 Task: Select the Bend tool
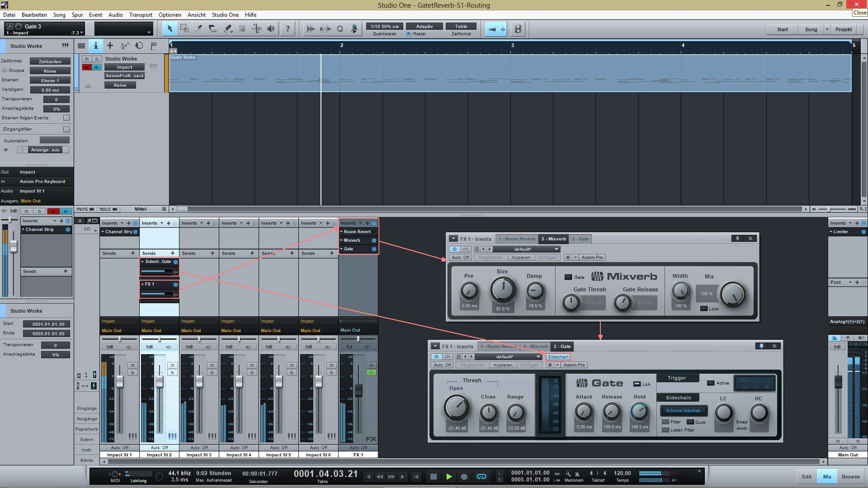256,29
